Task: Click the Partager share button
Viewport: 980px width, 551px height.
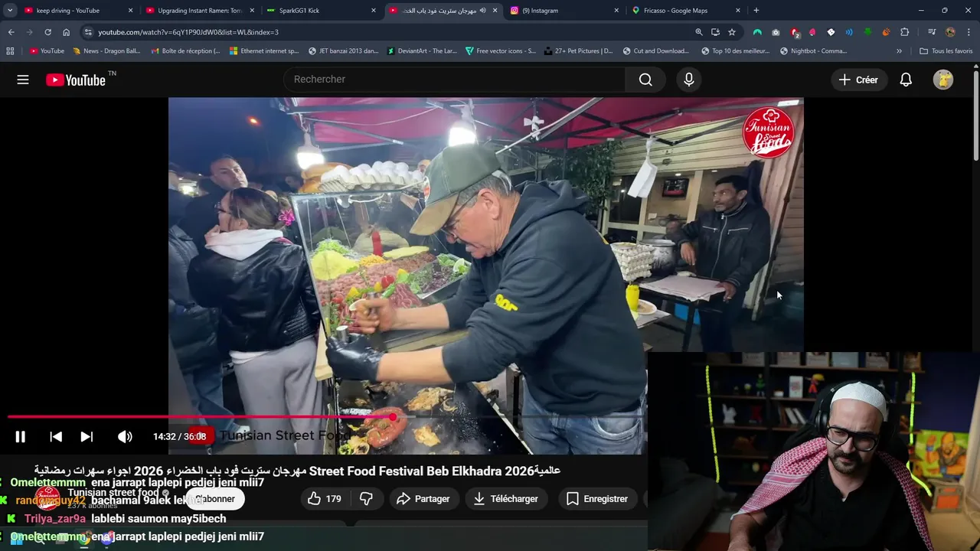Action: coord(423,499)
